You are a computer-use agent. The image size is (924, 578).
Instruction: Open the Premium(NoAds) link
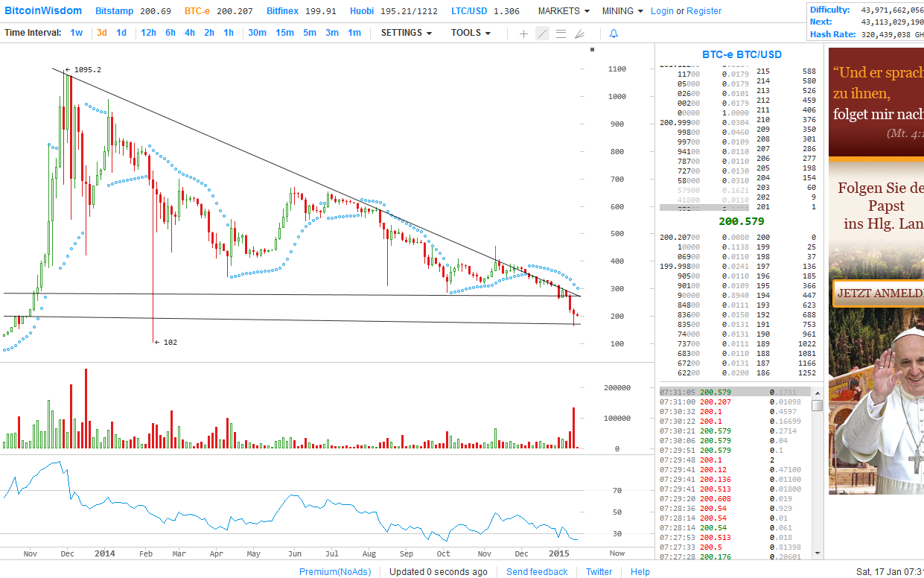click(335, 571)
